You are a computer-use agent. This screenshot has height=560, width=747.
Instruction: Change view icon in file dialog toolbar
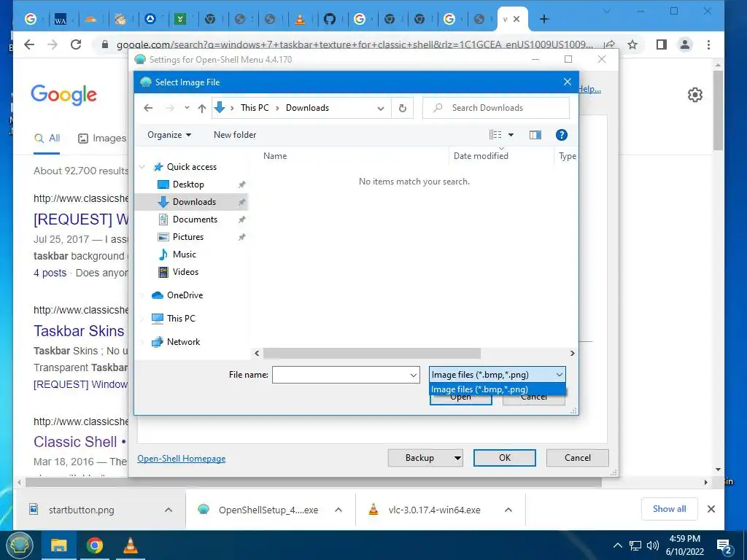click(x=495, y=135)
